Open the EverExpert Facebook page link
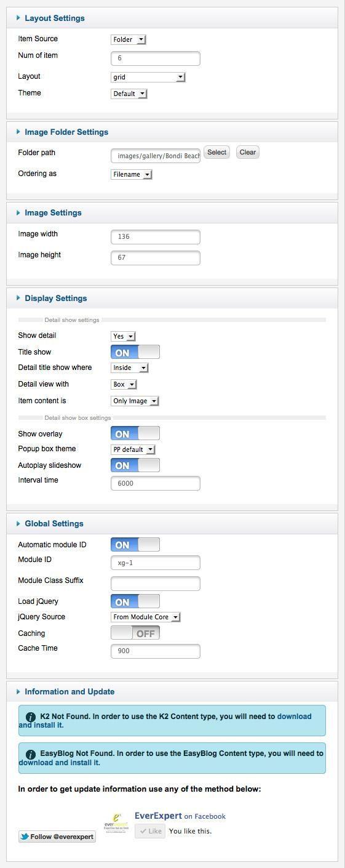 pyautogui.click(x=180, y=816)
